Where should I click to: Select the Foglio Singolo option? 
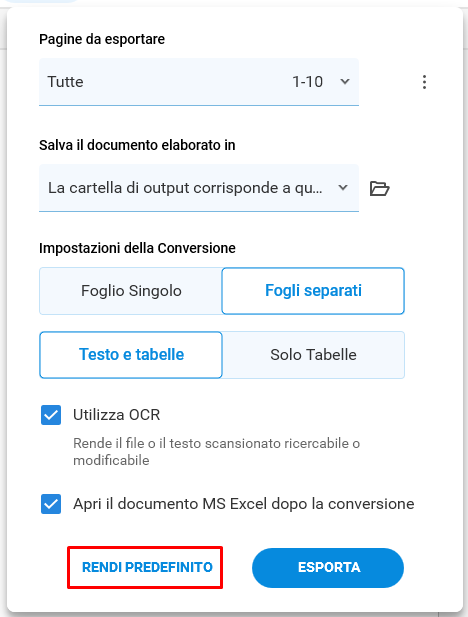131,291
